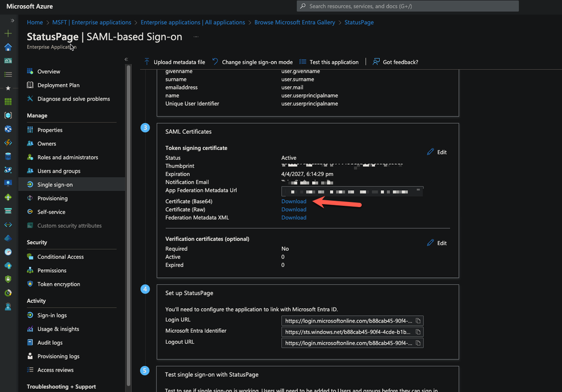Viewport: 562px width, 392px height.
Task: Open Overview in the side menu
Action: [49, 71]
